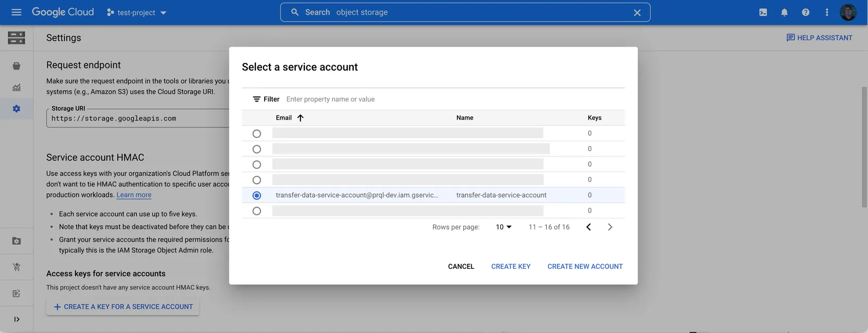868x333 pixels.
Task: Click the transfer-data-service-account email cell
Action: tap(357, 195)
